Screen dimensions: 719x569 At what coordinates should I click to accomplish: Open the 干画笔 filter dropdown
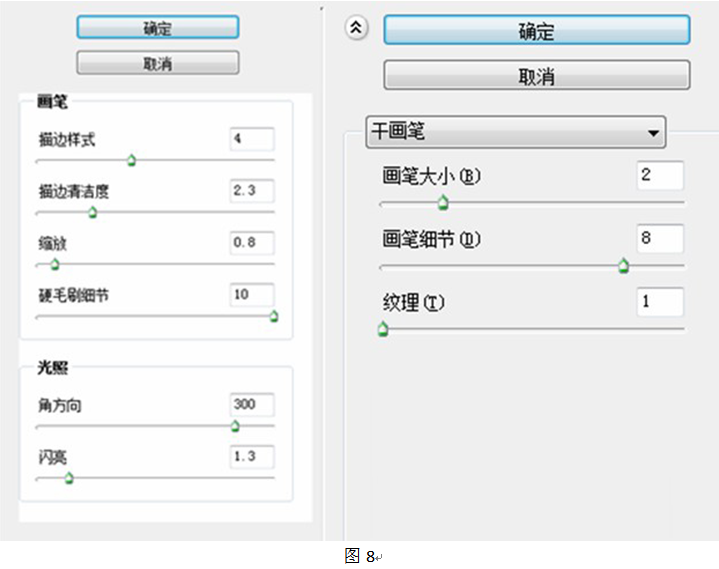[x=515, y=132]
